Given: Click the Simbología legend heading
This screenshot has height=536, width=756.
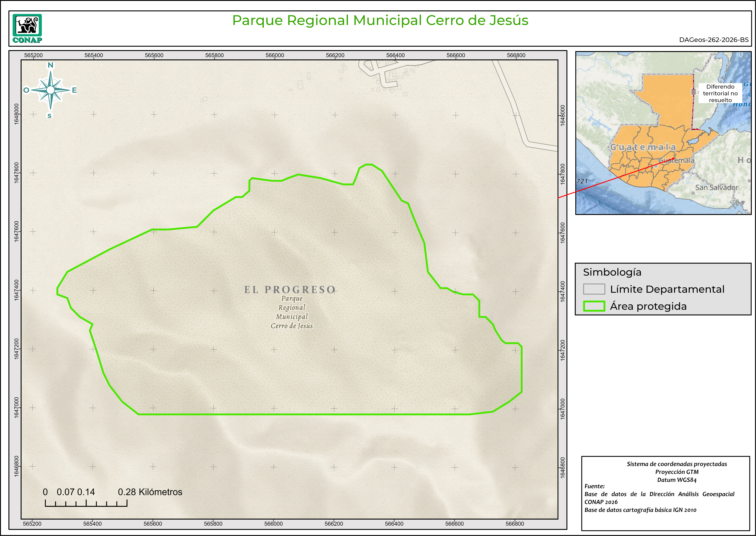Looking at the screenshot, I should click(612, 272).
